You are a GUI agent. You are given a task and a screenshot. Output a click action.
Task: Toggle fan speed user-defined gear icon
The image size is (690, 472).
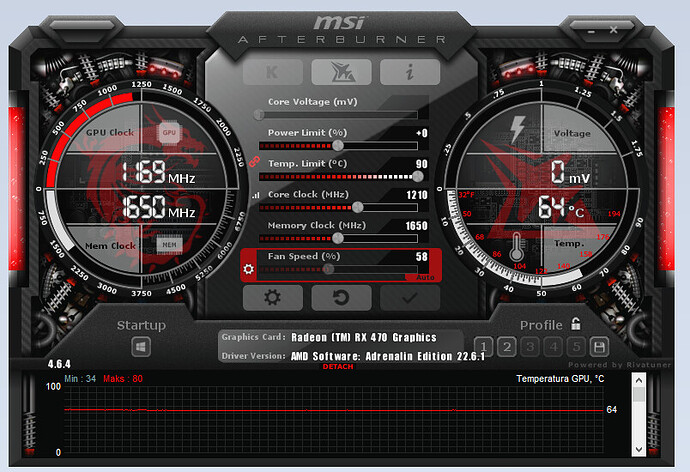(249, 269)
